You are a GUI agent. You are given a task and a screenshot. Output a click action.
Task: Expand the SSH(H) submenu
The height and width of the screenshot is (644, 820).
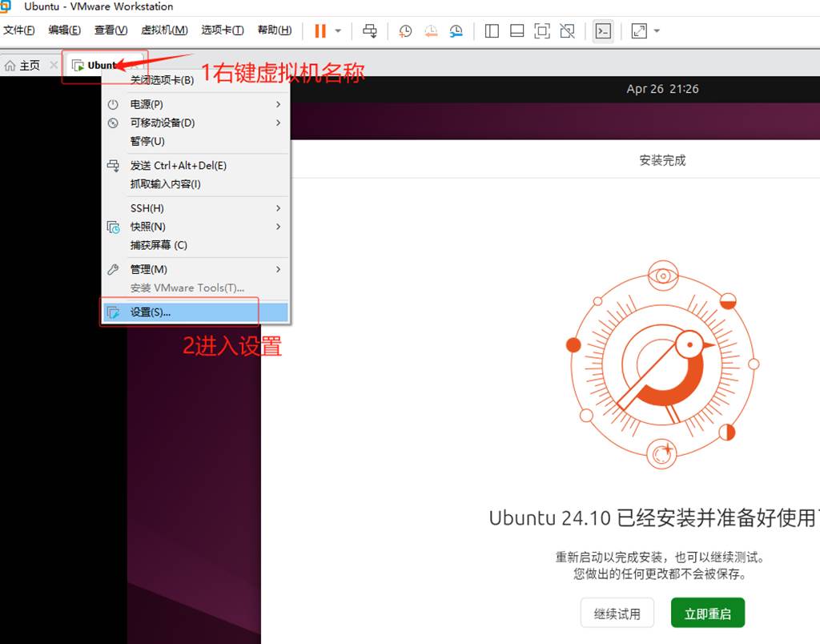(195, 208)
